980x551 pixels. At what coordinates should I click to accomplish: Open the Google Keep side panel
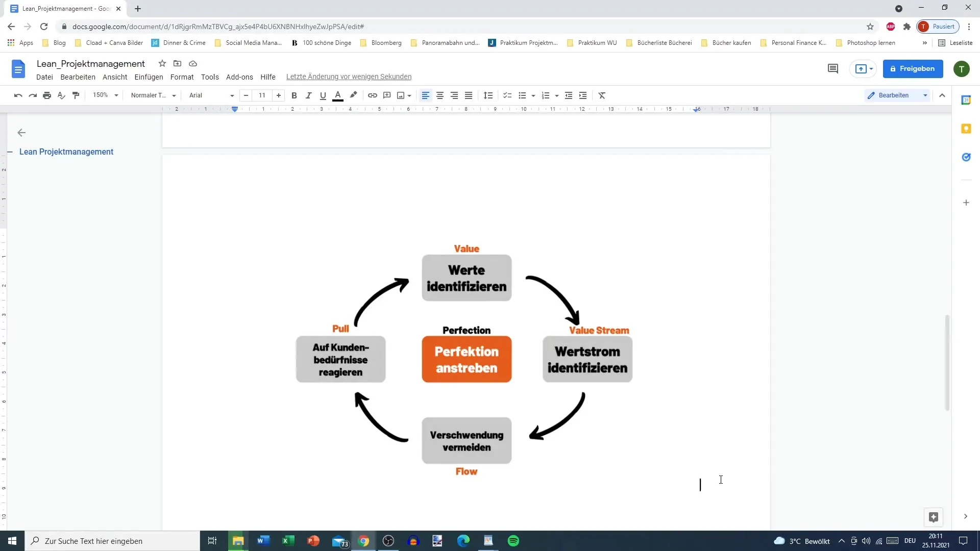966,129
